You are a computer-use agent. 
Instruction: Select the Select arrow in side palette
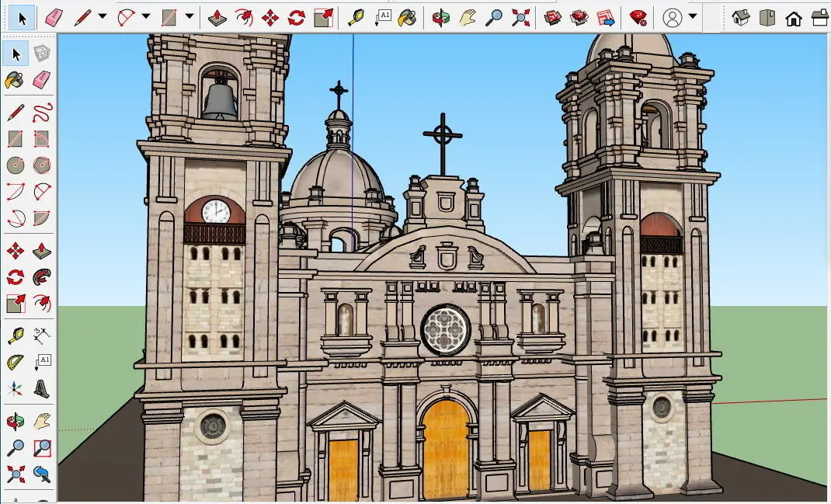(x=16, y=54)
